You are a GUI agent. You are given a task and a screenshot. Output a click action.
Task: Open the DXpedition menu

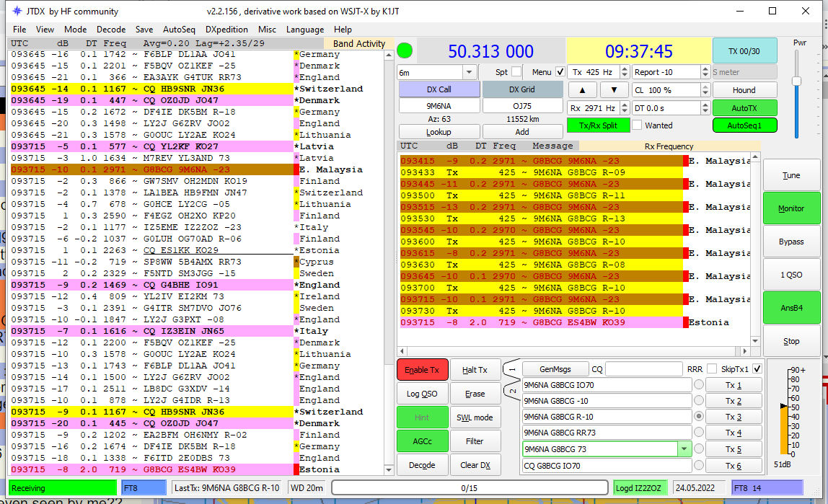[x=226, y=30]
